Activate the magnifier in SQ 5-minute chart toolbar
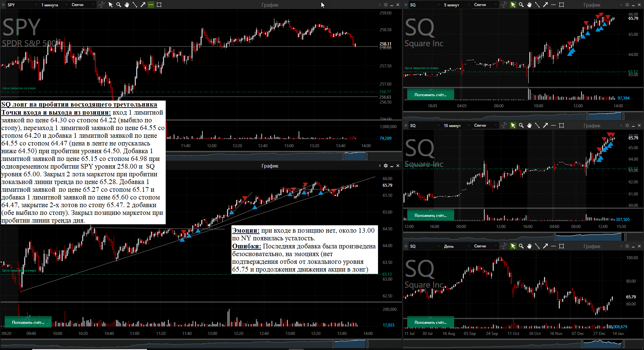 (x=521, y=5)
